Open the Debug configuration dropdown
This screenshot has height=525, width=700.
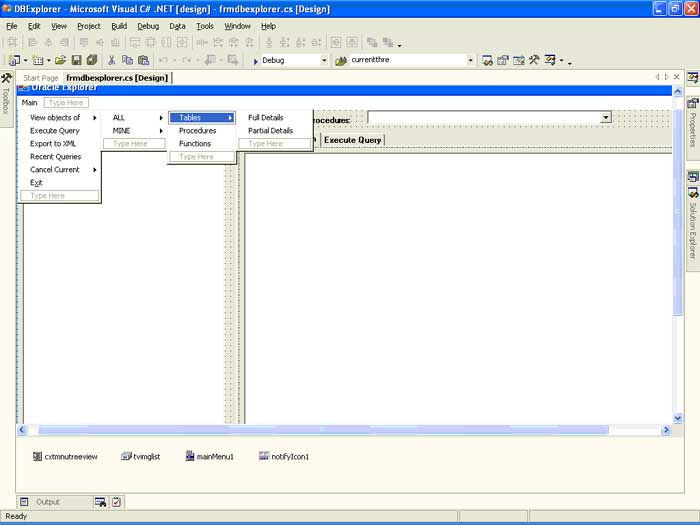324,60
